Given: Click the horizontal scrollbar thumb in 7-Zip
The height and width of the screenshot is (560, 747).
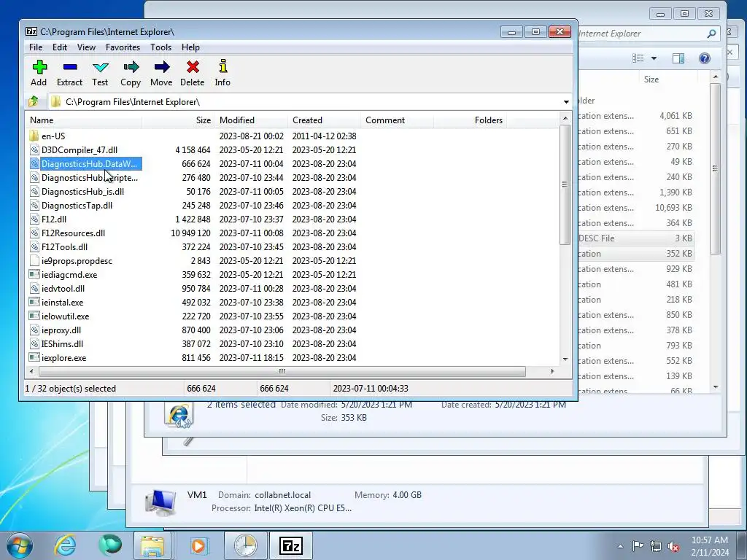Looking at the screenshot, I should point(282,371).
